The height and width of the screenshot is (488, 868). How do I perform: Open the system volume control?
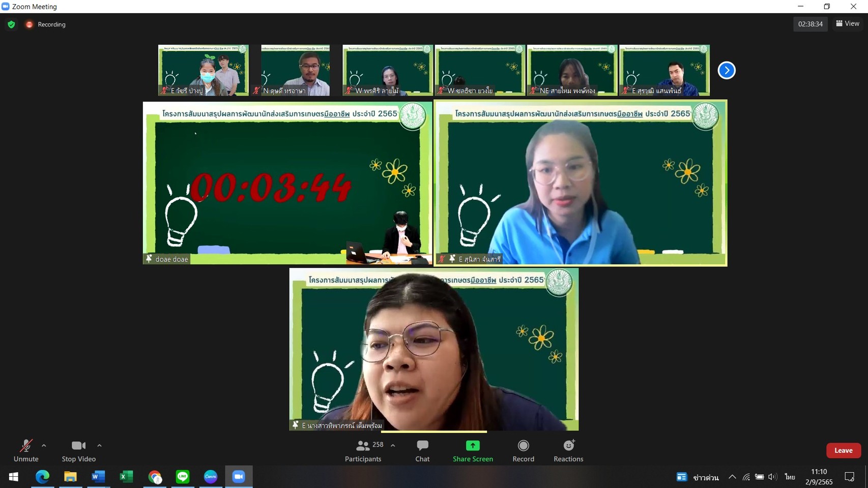point(773,477)
